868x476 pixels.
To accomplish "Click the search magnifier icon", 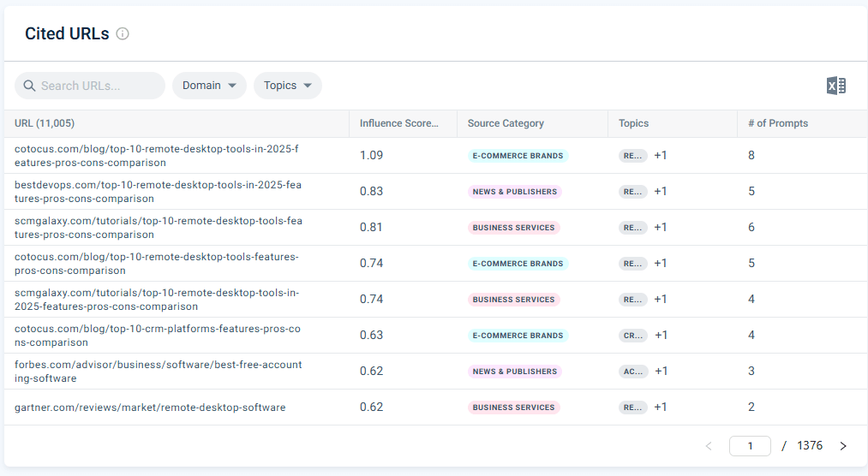I will tap(29, 86).
